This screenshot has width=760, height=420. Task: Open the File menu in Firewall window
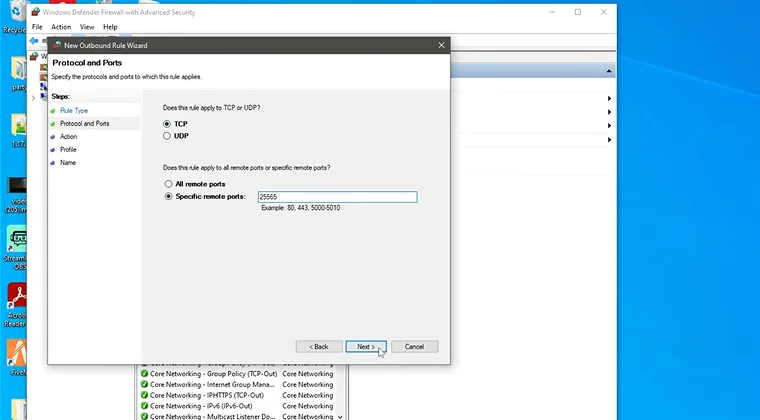37,27
